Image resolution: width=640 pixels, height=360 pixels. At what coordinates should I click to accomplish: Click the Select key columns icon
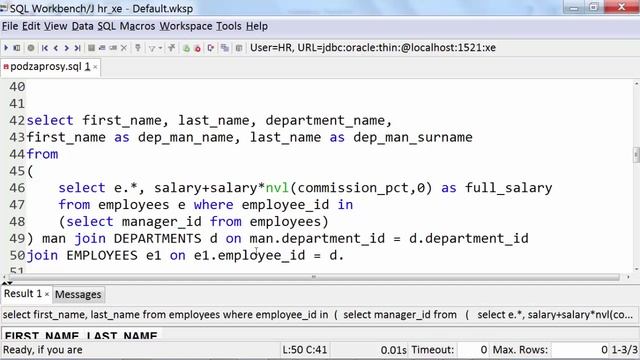click(138, 48)
